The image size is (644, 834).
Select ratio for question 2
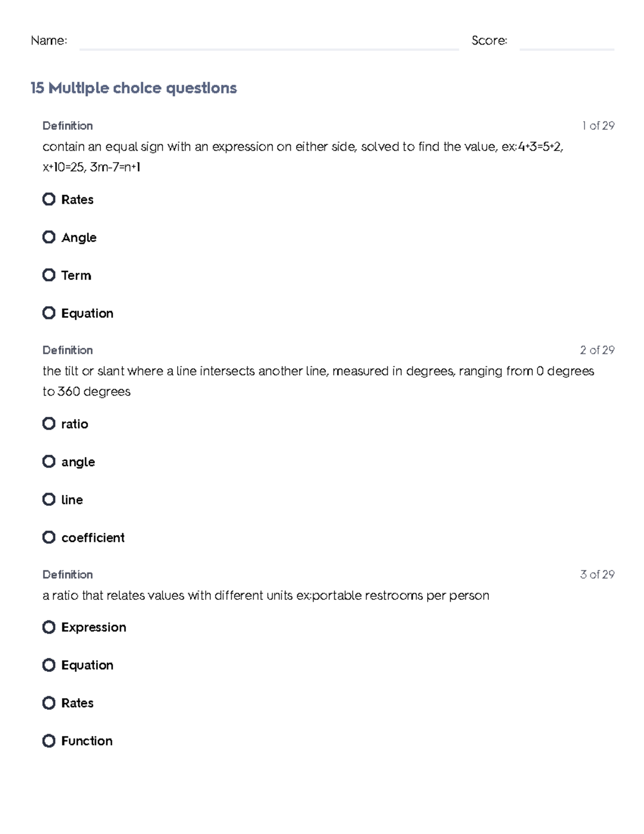coord(49,424)
